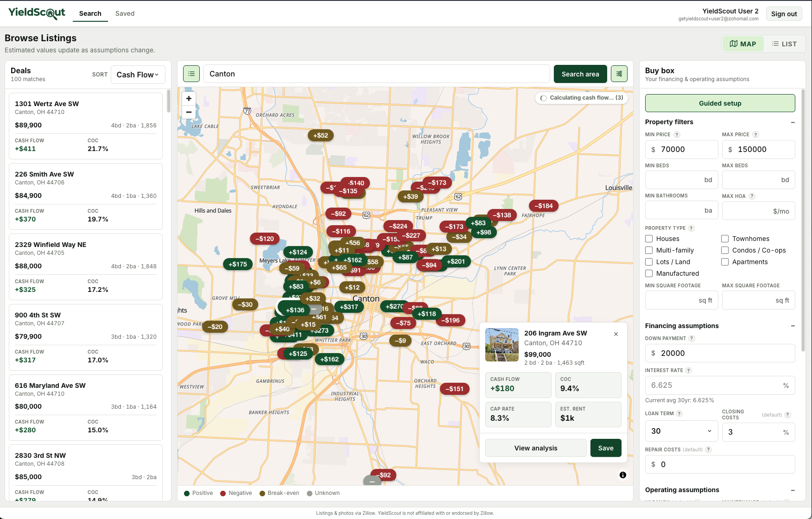This screenshot has width=812, height=519.
Task: Switch to LIST view
Action: click(x=784, y=44)
